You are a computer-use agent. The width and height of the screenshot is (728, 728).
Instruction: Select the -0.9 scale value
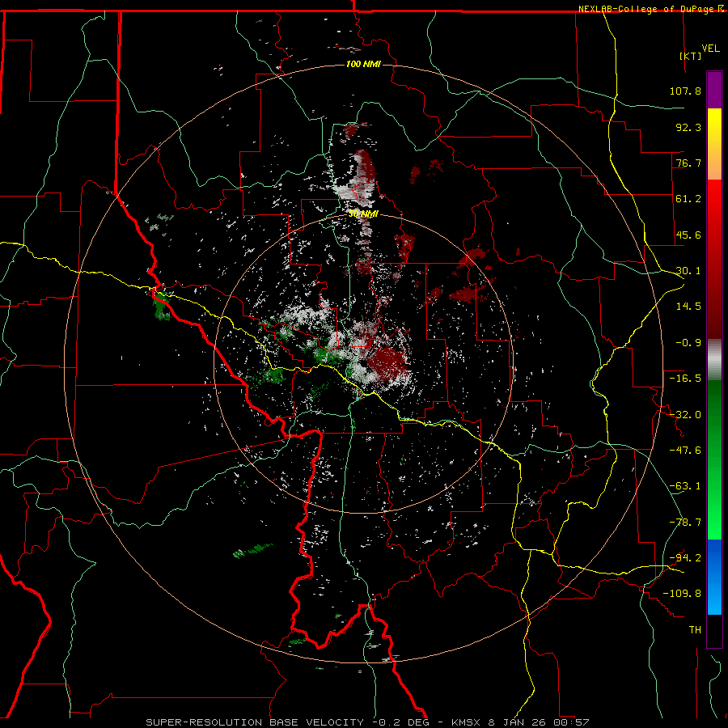688,343
